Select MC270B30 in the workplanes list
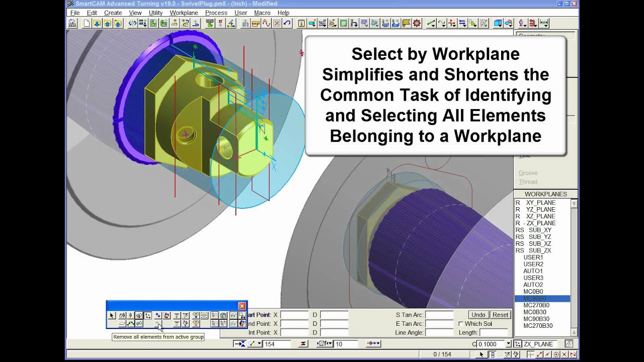This screenshot has width=644, height=362. click(x=542, y=326)
